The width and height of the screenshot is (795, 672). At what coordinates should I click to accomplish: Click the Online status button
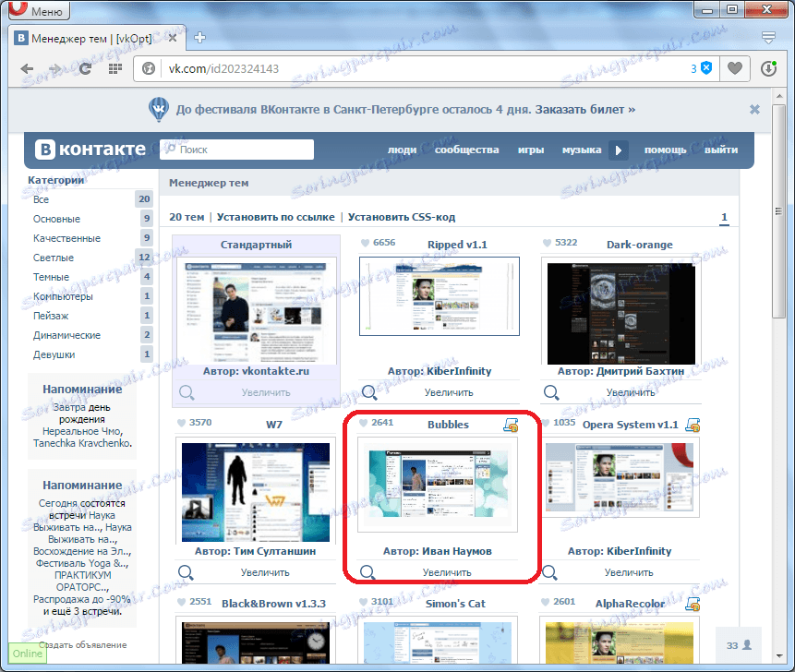click(28, 654)
